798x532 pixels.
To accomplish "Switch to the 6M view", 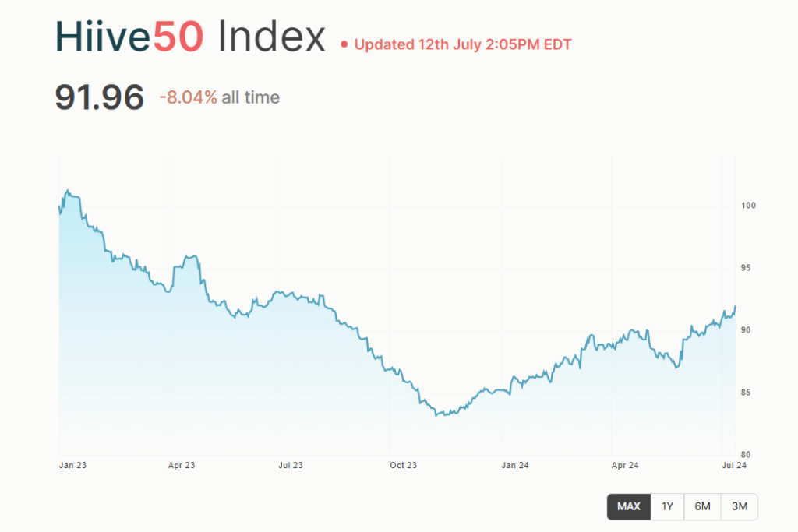I will click(x=702, y=506).
